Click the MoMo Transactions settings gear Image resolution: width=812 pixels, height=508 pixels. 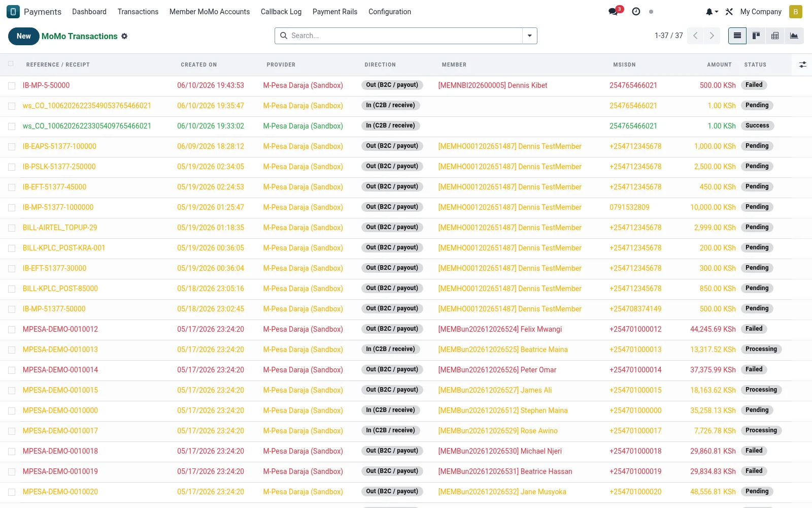click(124, 36)
